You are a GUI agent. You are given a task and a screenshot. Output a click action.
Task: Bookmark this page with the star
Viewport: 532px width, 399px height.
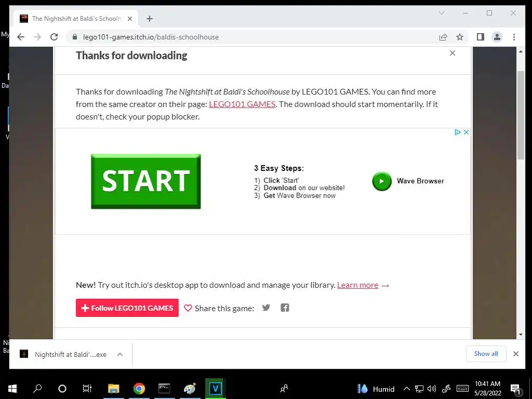click(x=460, y=37)
